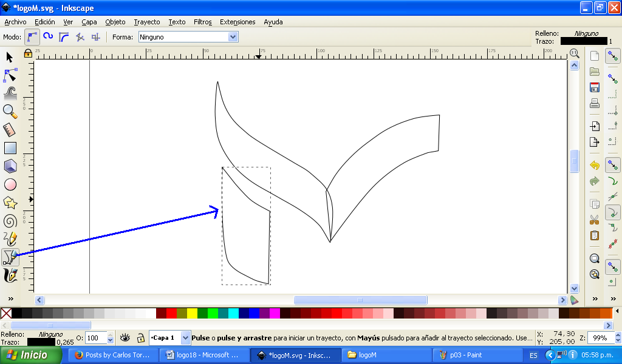Enable straight line segments mode
This screenshot has width=622, height=364.
point(80,37)
